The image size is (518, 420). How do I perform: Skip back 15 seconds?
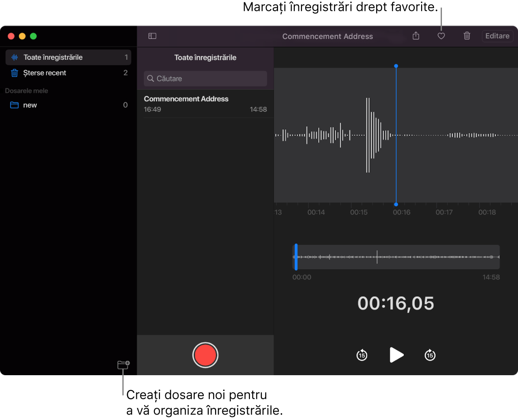click(x=361, y=355)
